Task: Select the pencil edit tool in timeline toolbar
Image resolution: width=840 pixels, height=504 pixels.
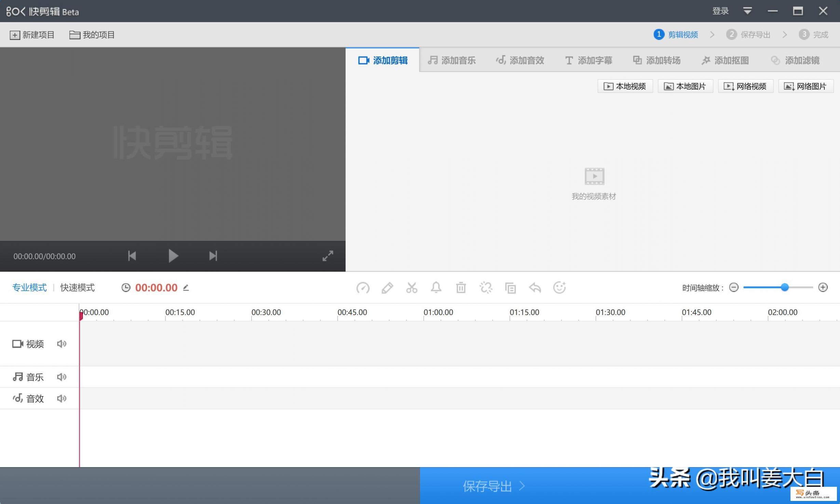Action: (387, 288)
